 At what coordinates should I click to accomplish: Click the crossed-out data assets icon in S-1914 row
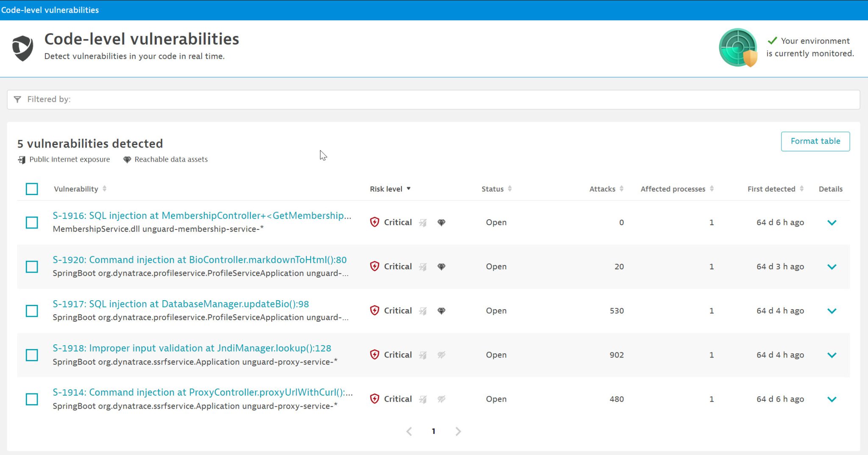point(441,399)
